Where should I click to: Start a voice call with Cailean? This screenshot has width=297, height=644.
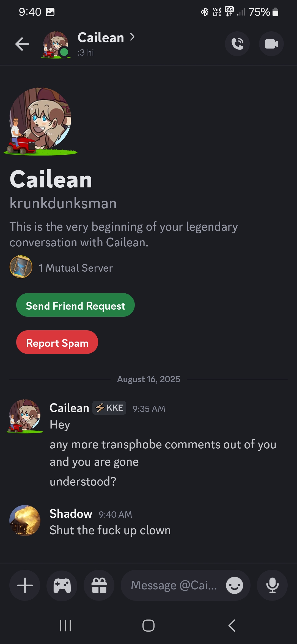coord(237,44)
